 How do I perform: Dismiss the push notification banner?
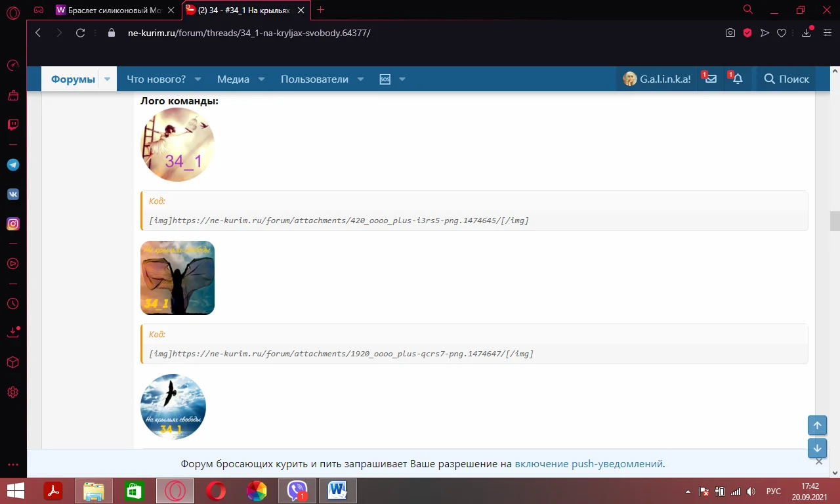click(819, 461)
